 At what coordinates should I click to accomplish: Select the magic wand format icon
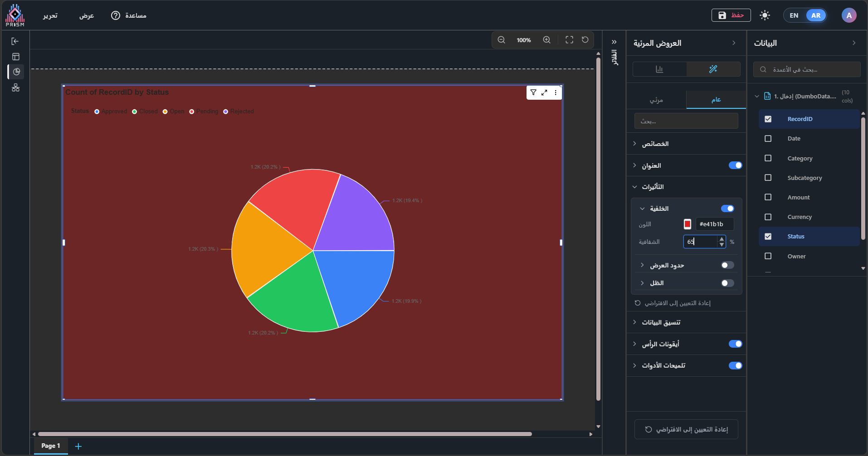713,69
